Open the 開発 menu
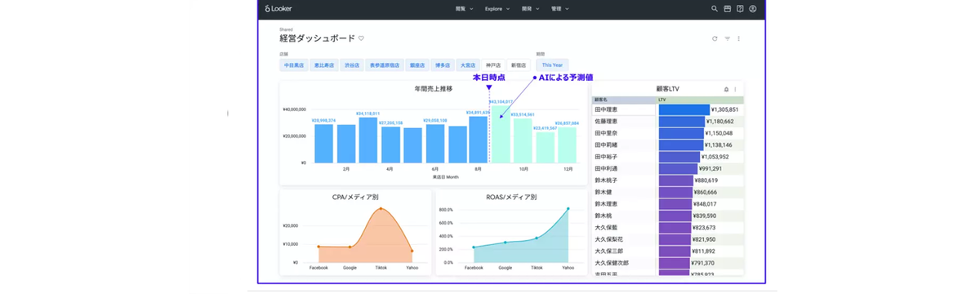This screenshot has width=980, height=294. point(530,9)
